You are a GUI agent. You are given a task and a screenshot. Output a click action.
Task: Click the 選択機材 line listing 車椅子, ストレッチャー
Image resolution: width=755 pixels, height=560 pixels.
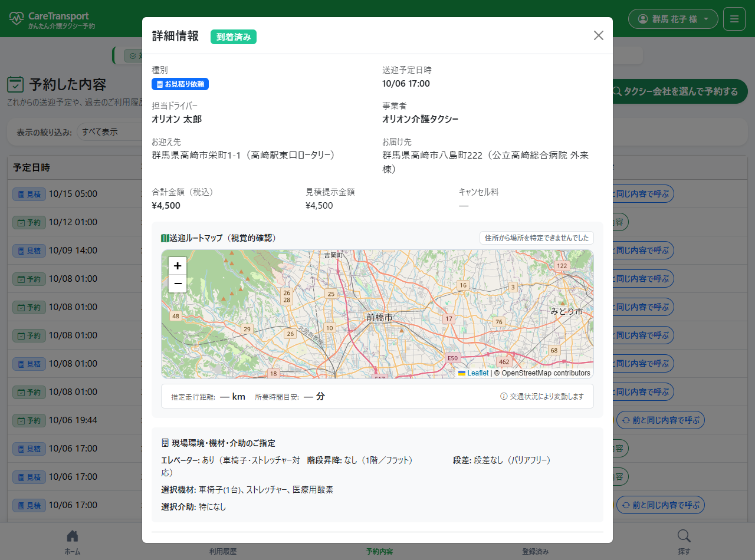tap(247, 490)
